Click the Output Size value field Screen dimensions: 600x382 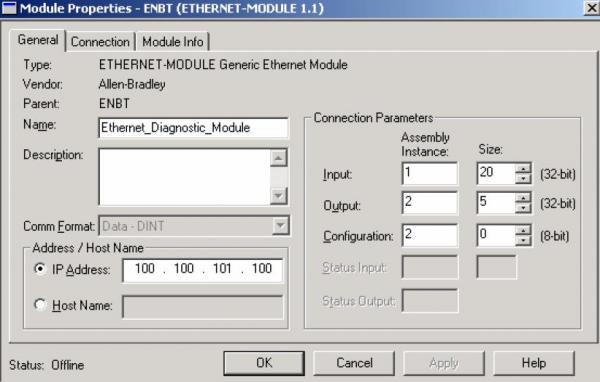tap(496, 203)
